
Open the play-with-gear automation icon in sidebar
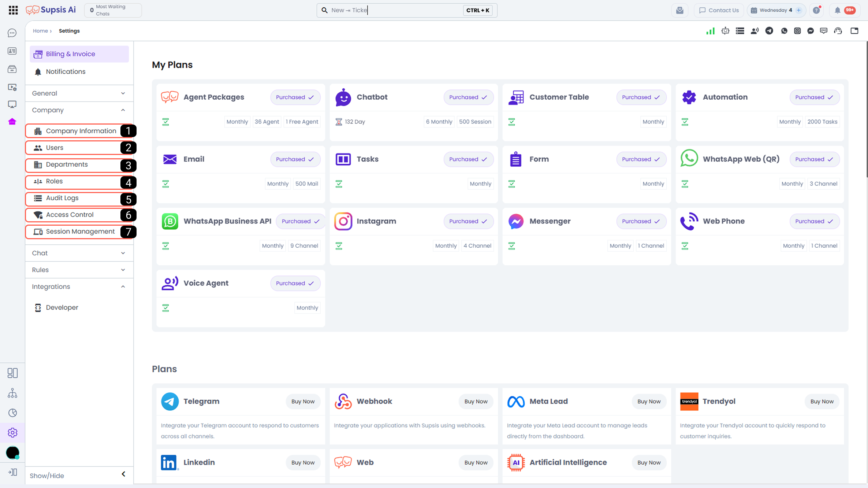coord(12,87)
